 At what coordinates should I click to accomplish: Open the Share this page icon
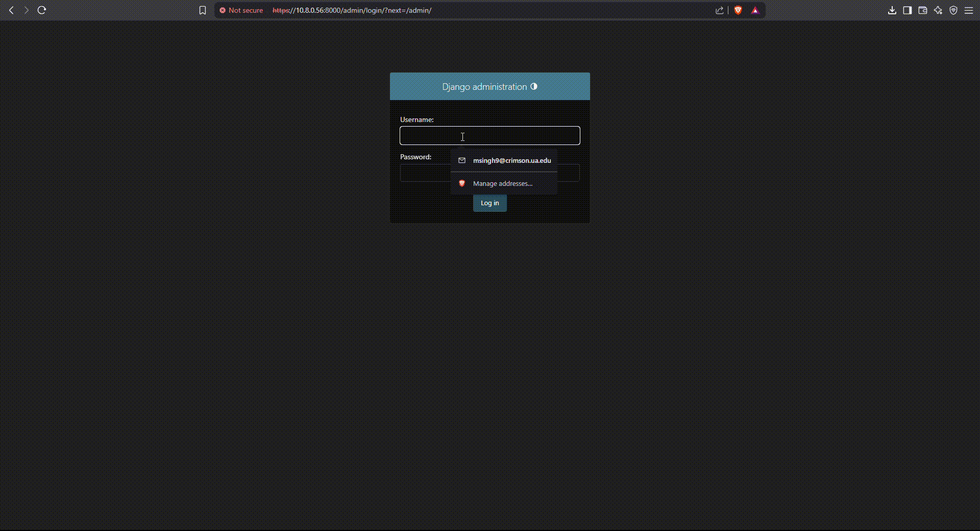coord(720,10)
